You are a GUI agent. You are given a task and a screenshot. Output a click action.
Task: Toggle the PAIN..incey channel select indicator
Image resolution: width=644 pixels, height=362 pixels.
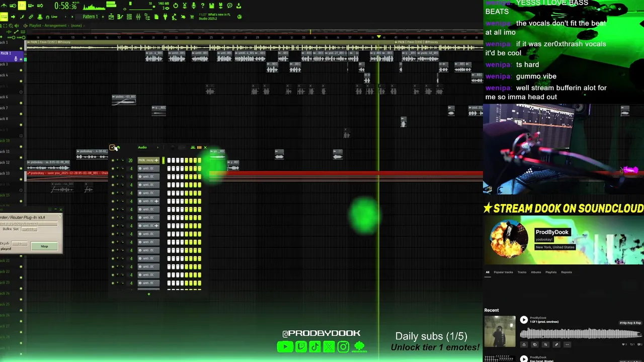pos(164,160)
